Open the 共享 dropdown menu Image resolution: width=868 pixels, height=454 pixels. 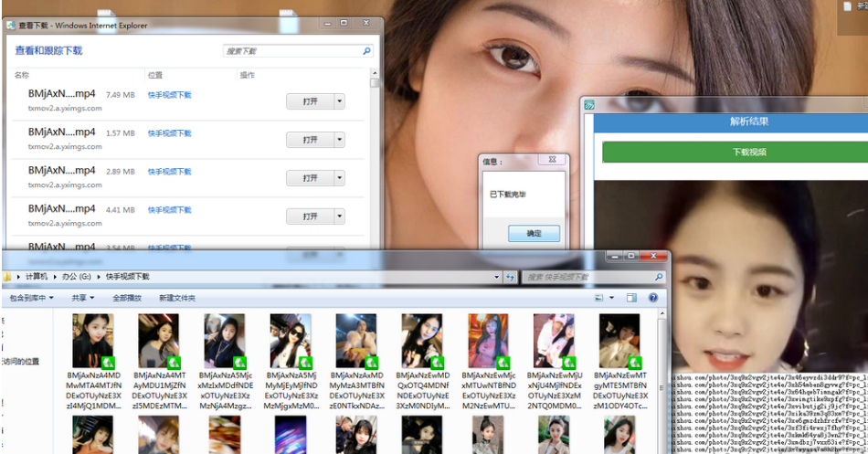82,298
